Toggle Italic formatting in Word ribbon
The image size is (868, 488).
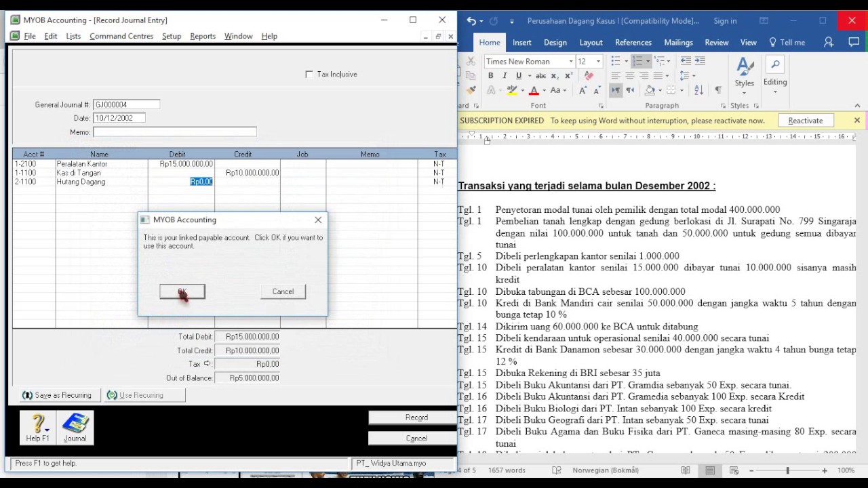click(x=505, y=75)
